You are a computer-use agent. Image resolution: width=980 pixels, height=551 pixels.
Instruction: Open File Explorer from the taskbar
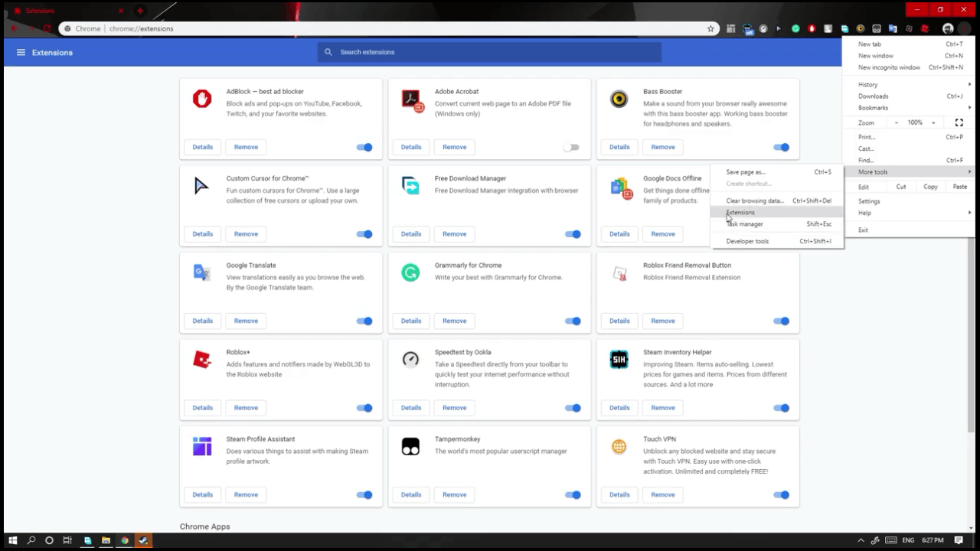pyautogui.click(x=106, y=540)
